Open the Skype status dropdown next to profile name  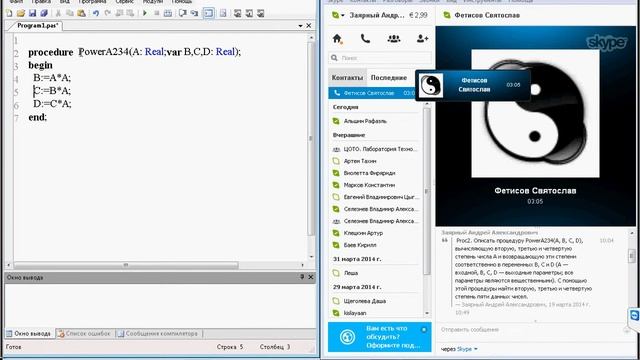(x=342, y=16)
